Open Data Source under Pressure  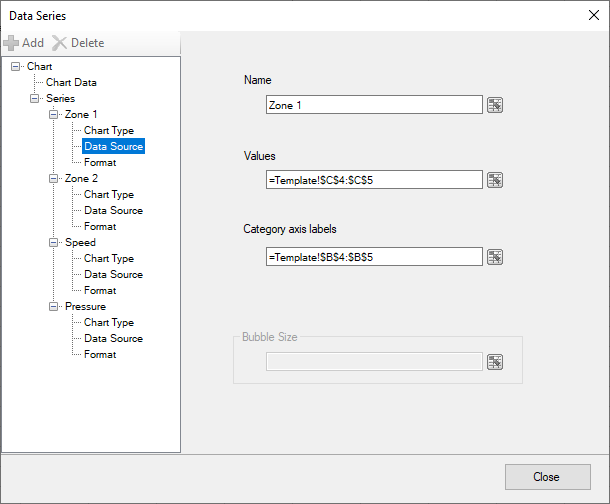tap(114, 338)
